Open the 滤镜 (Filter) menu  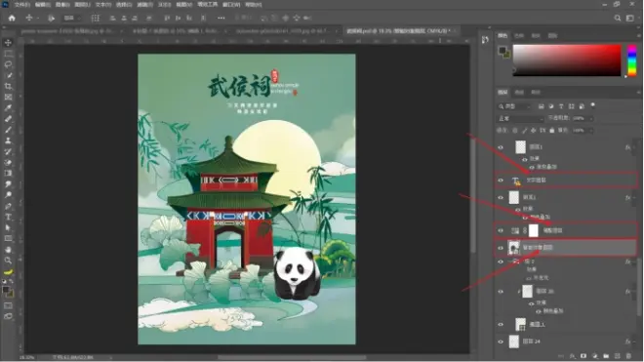pos(144,5)
